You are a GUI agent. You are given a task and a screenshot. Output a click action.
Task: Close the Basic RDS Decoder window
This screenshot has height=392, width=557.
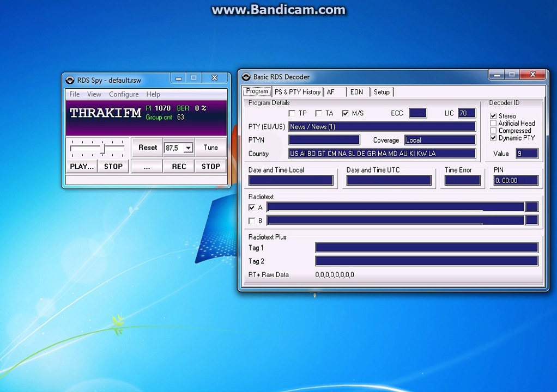pos(532,75)
